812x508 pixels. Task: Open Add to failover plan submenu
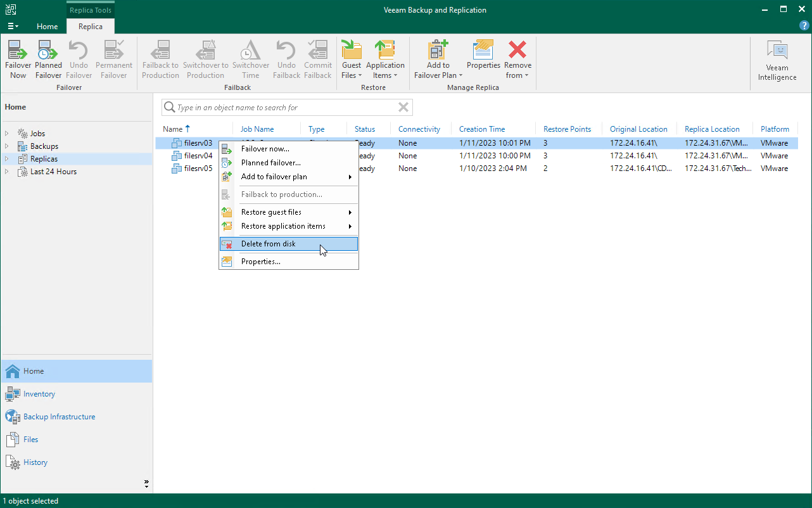tap(289, 177)
